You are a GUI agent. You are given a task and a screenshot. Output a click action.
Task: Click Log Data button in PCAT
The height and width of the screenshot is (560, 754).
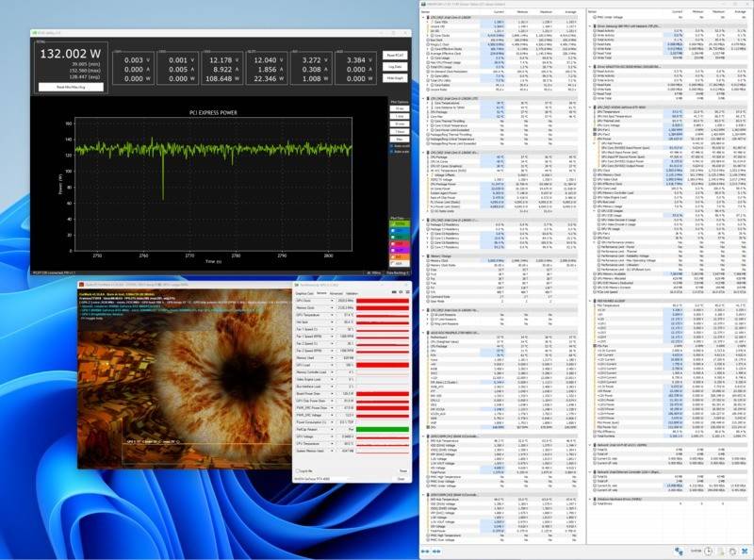[395, 67]
